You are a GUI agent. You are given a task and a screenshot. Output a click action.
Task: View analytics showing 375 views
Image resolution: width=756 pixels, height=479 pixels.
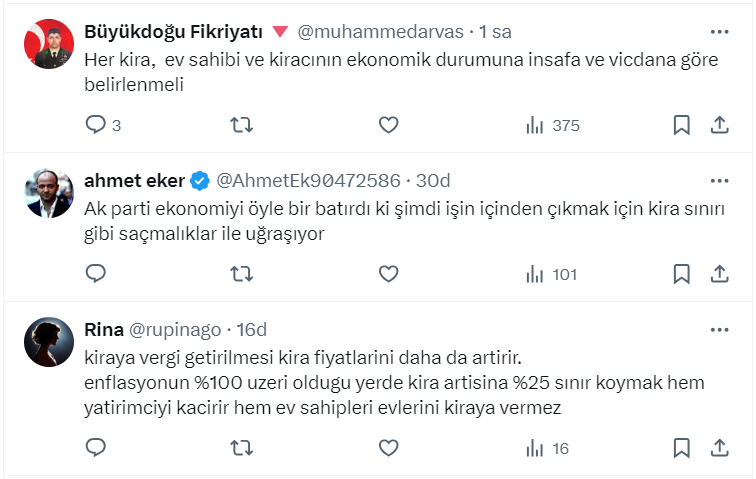click(x=552, y=125)
